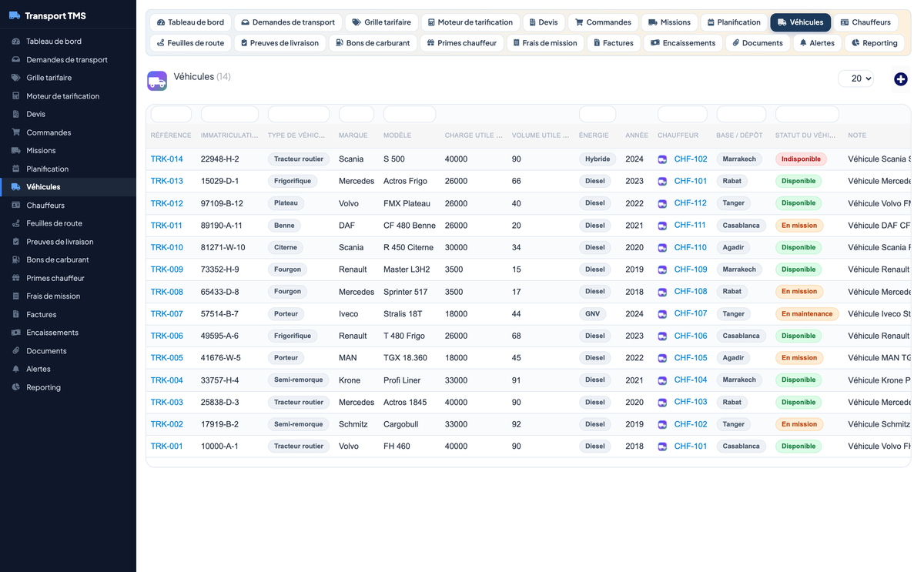Click the En maintenance badge for TRK-007
The height and width of the screenshot is (572, 924).
(x=807, y=314)
